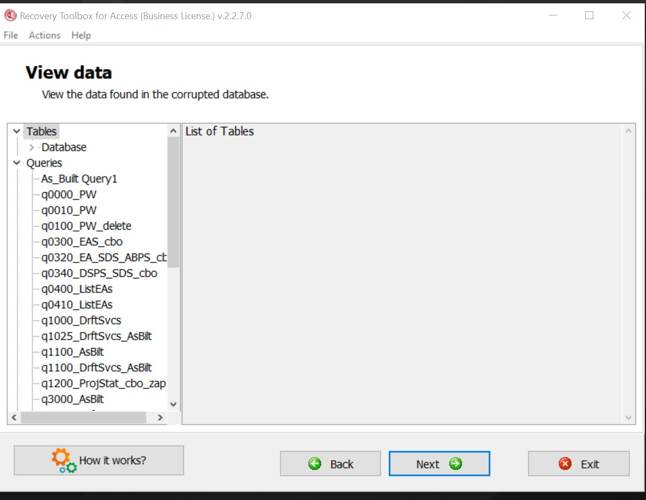The image size is (646, 500).
Task: Go to previous step with Back
Action: [x=330, y=464]
